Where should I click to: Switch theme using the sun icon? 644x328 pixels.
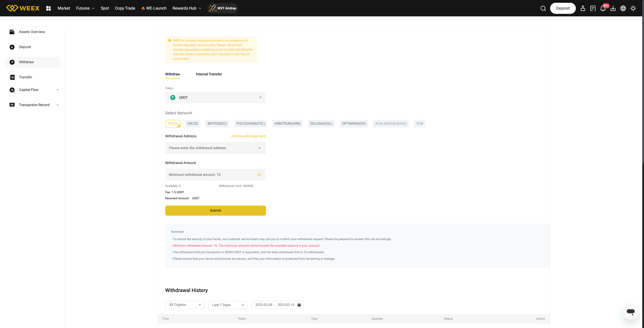point(633,8)
